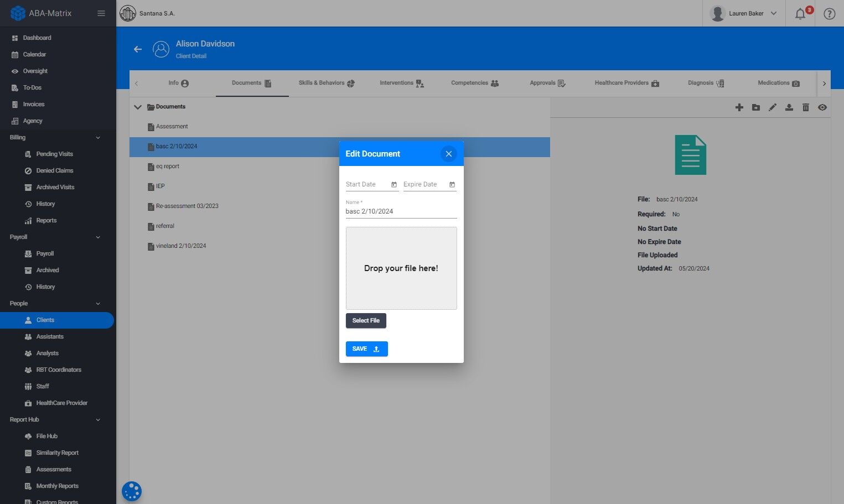The width and height of the screenshot is (844, 504).
Task: Switch to the Diagnosis tab
Action: [x=706, y=83]
